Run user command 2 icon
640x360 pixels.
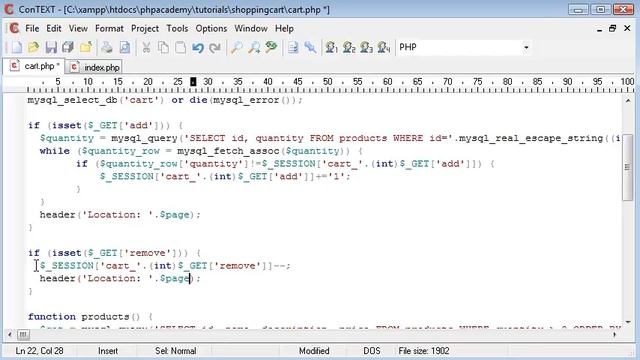(x=349, y=47)
